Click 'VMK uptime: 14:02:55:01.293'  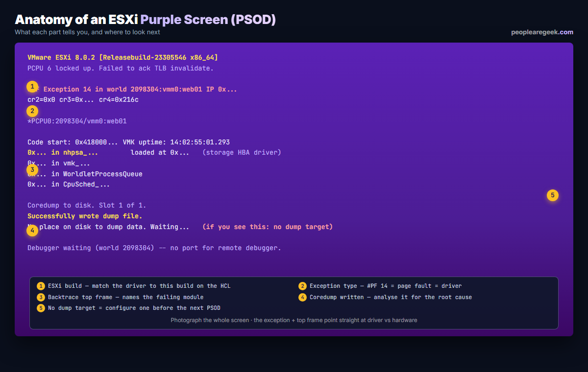pos(176,142)
